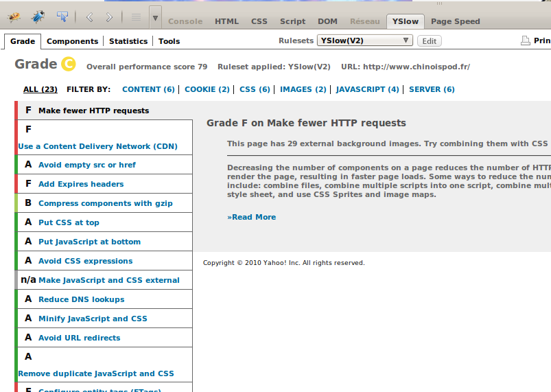This screenshot has width=551, height=392.
Task: Filter results by JAVASCRIPT (4)
Action: pos(367,89)
